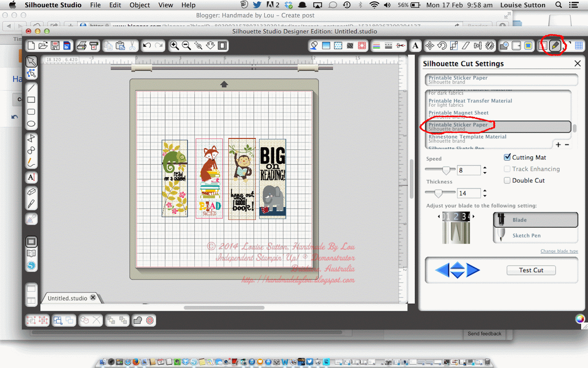588x368 pixels.
Task: Click the Test Cut button
Action: click(x=531, y=270)
